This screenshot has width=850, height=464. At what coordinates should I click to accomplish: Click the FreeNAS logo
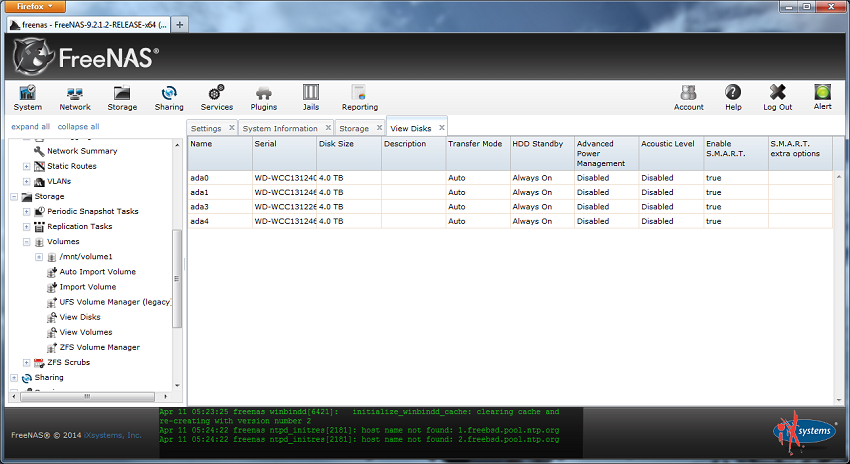[86, 57]
